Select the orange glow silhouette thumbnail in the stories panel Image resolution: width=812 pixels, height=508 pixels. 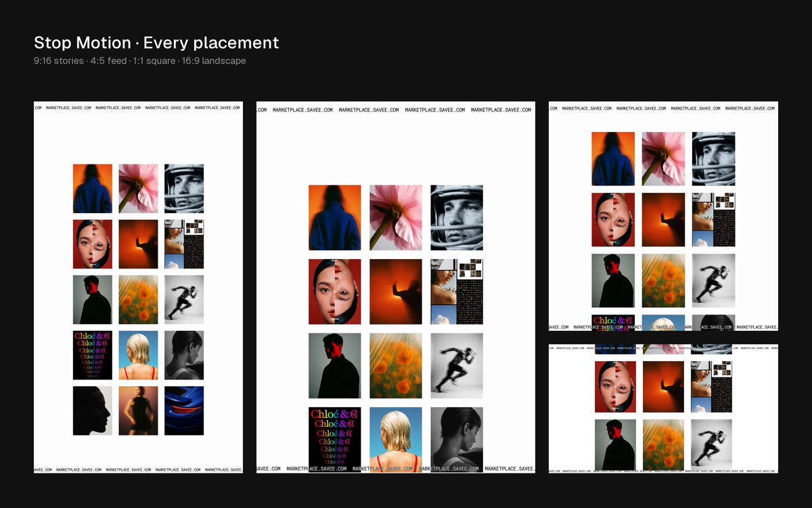point(139,244)
